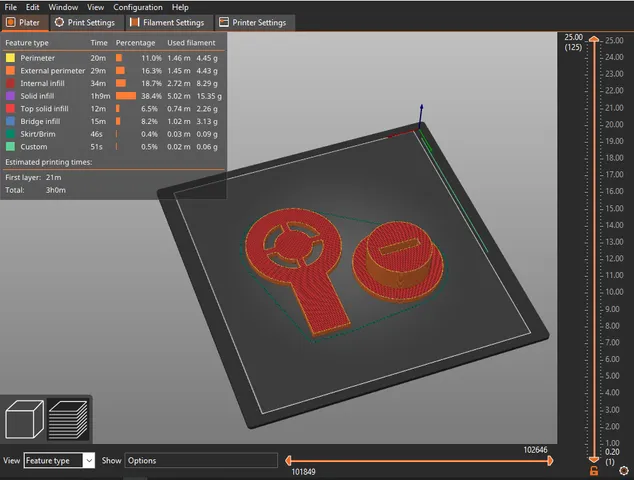Click the 101849 move counter value
Viewport: 634px width, 480px height.
point(303,472)
